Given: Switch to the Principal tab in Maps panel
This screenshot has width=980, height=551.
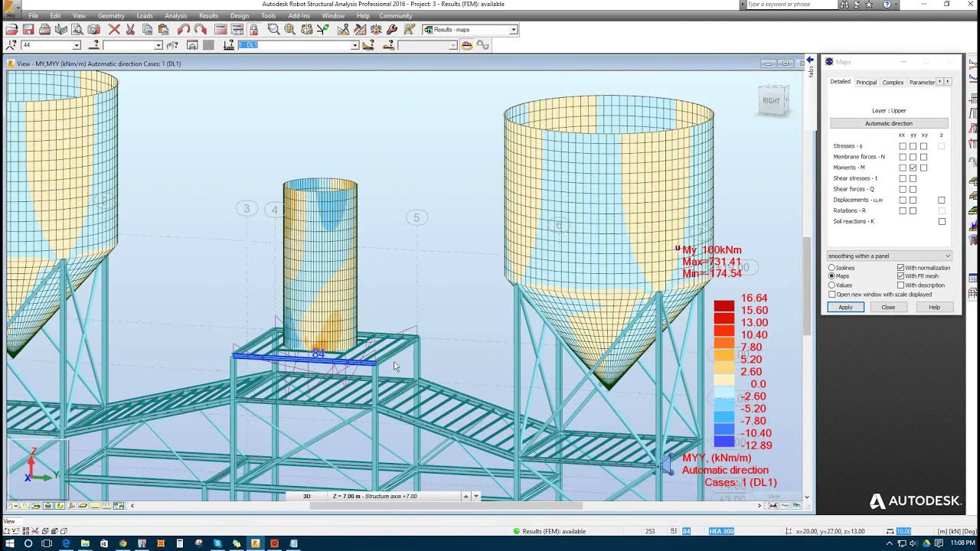Looking at the screenshot, I should click(866, 82).
